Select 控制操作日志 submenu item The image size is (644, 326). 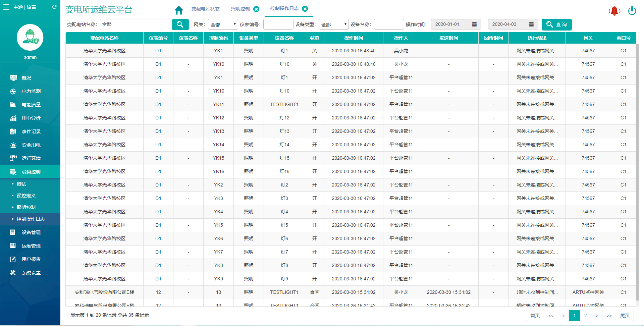pos(30,219)
